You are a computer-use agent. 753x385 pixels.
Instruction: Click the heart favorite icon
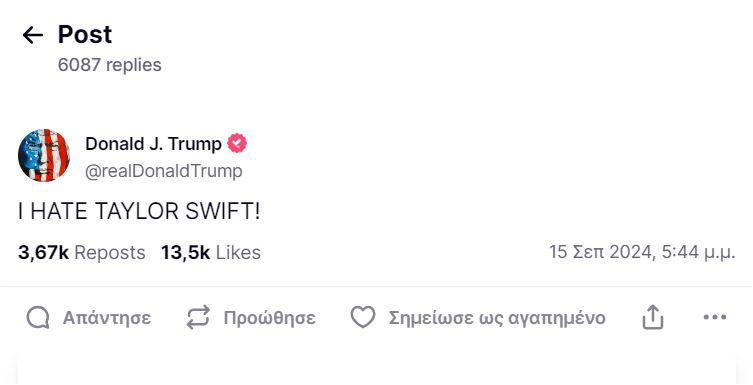[x=363, y=317]
